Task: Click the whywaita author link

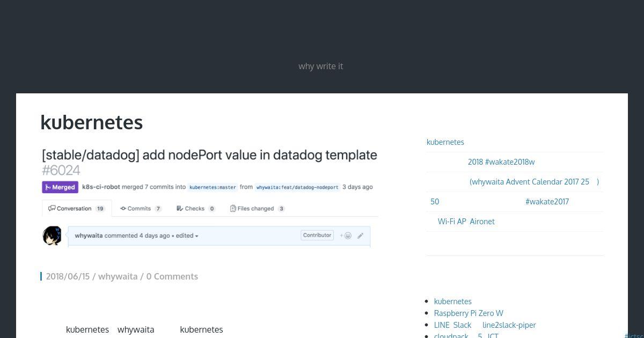Action: pyautogui.click(x=118, y=276)
